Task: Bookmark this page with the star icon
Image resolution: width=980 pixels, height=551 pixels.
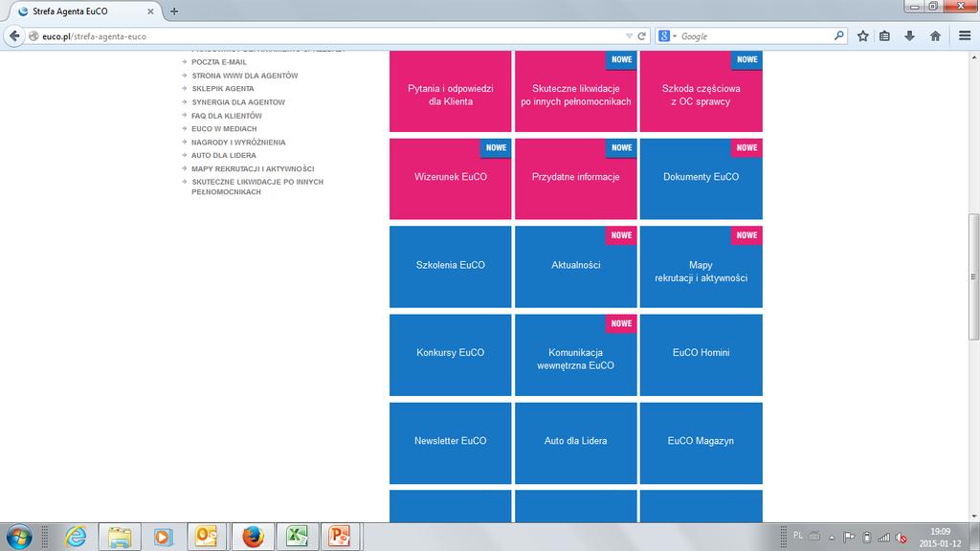Action: (862, 36)
